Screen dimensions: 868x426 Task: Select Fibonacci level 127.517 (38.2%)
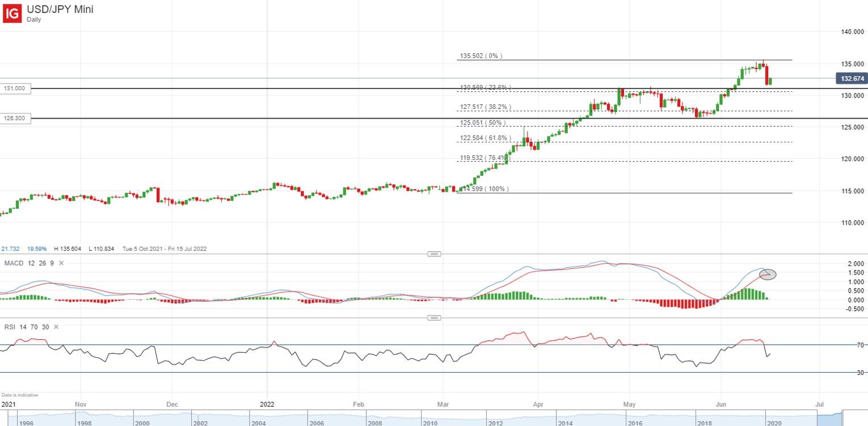485,107
